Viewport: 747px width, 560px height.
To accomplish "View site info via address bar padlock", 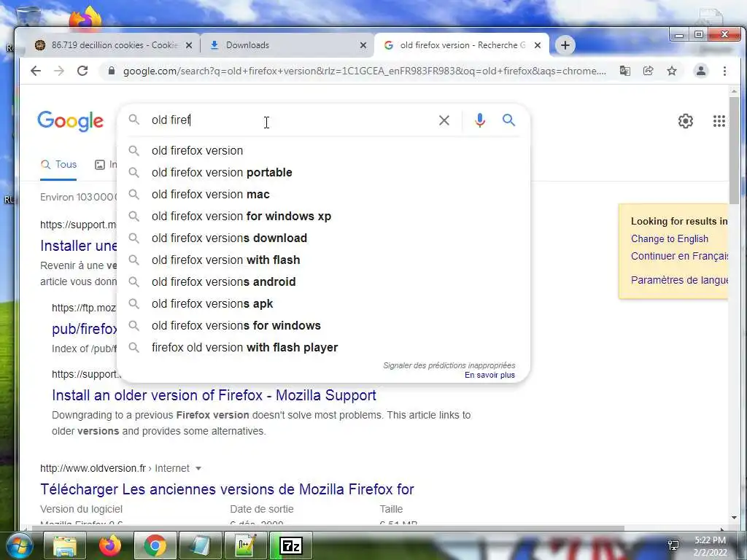I will tap(112, 71).
